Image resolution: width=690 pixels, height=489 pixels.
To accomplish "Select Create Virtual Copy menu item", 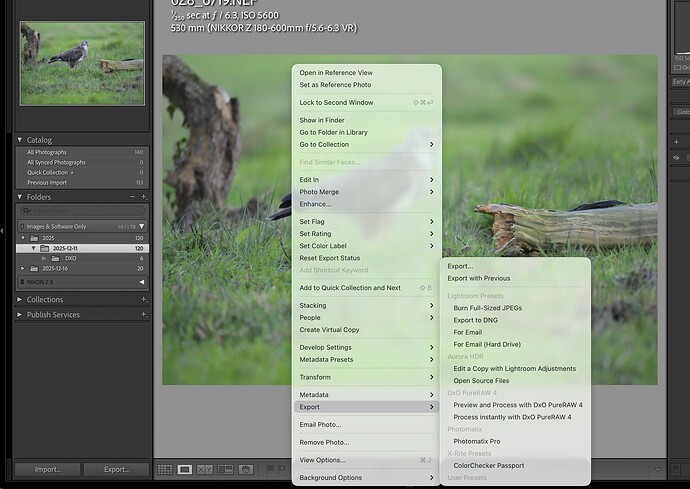I will [x=329, y=329].
